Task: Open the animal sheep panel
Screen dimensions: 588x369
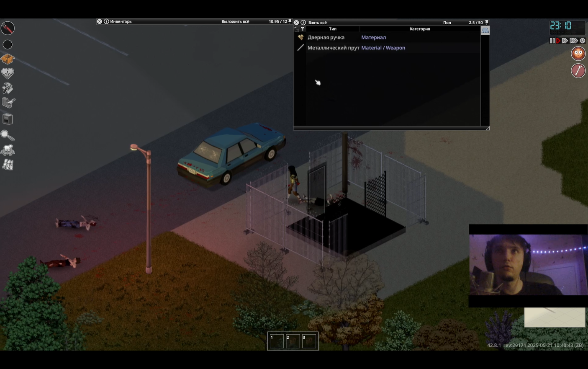Action: point(8,150)
